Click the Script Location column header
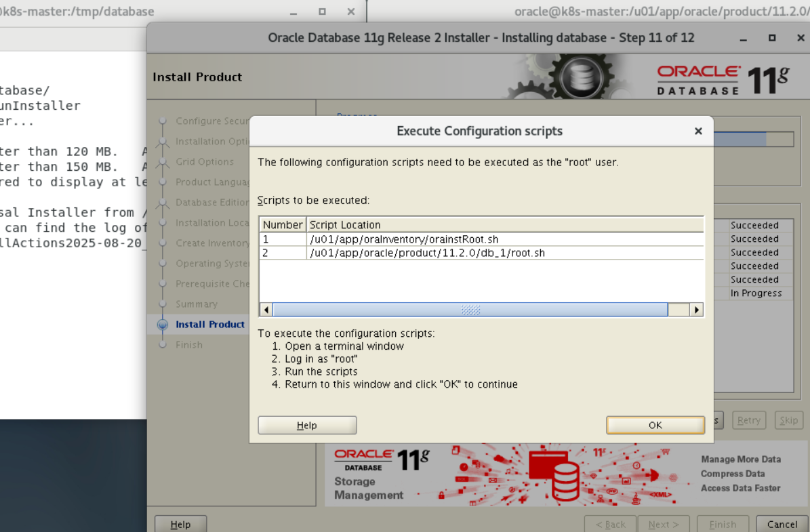Image resolution: width=810 pixels, height=532 pixels. click(505, 225)
